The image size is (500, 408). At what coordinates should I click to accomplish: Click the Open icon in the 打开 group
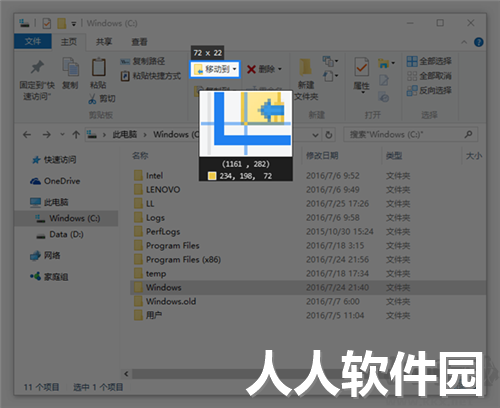[x=383, y=63]
